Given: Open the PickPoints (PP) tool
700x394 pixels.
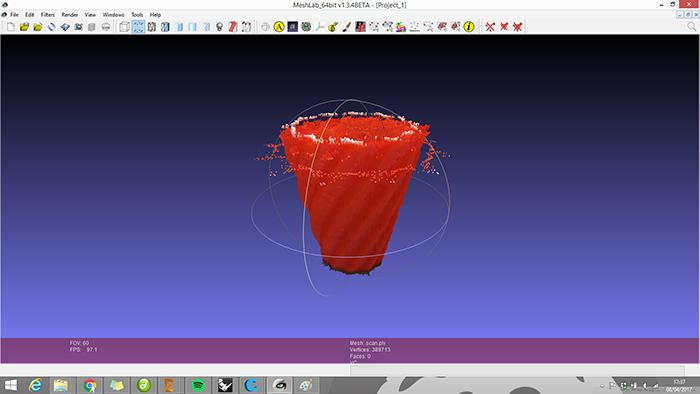Looking at the screenshot, I should click(x=360, y=27).
